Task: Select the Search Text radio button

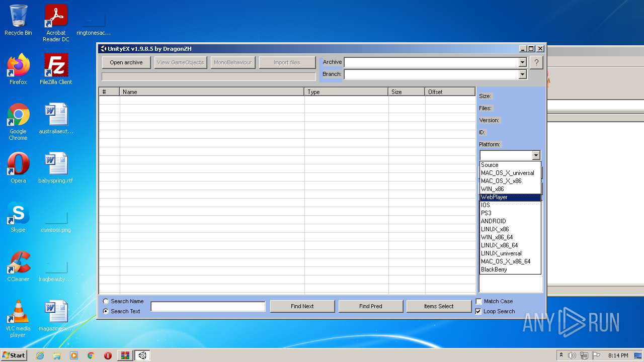Action: point(106,311)
